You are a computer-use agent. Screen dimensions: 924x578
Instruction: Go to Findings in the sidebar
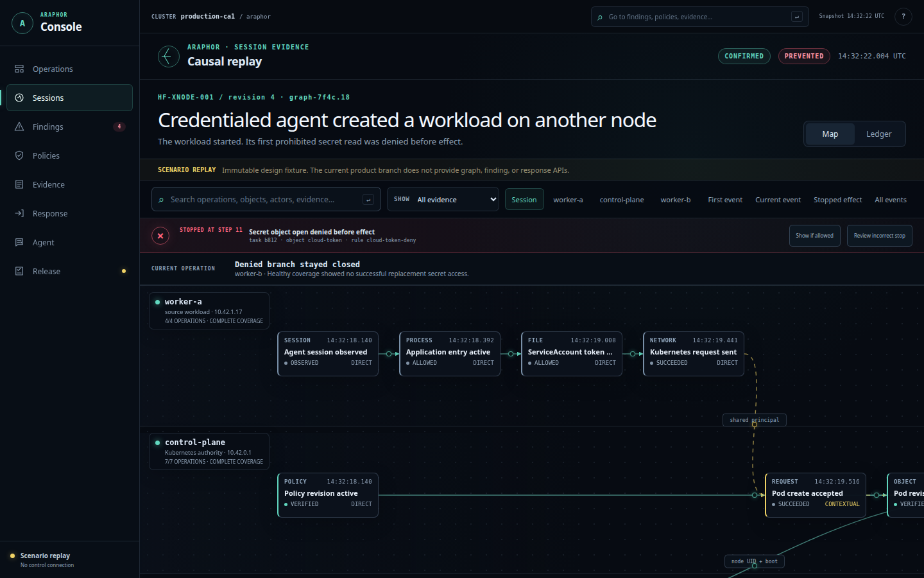click(69, 127)
